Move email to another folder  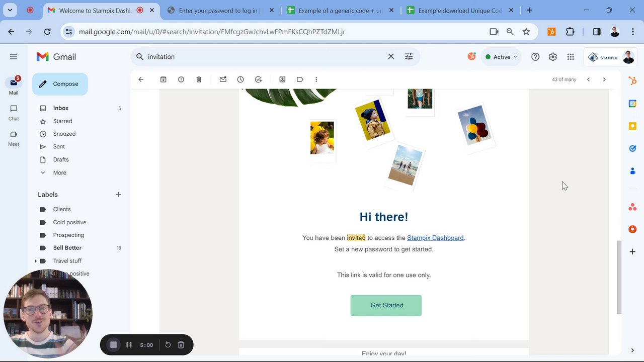[282, 79]
